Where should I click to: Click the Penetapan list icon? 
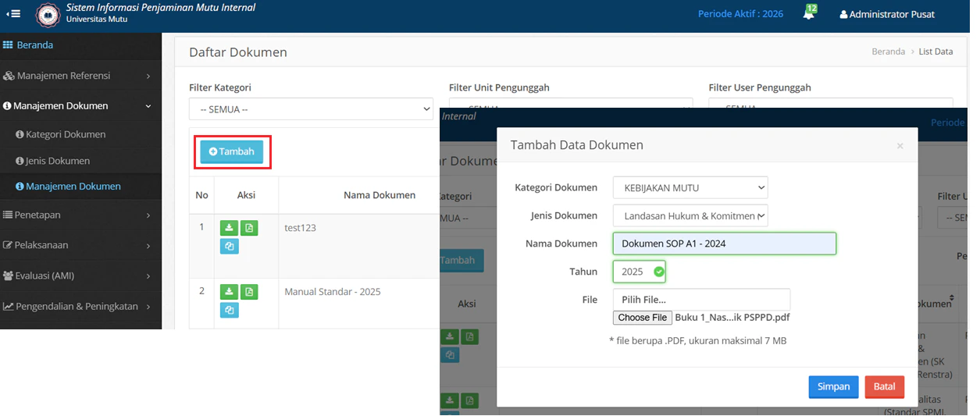click(x=8, y=215)
